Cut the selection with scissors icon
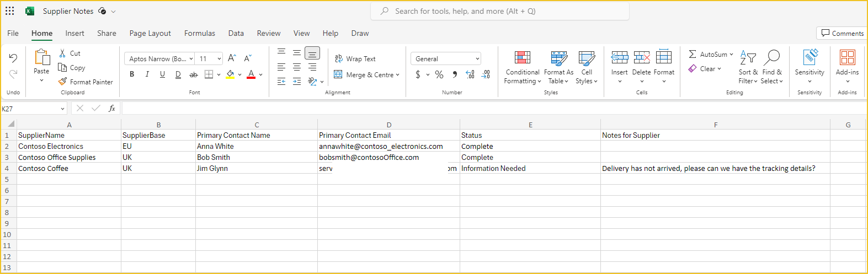This screenshot has height=274, width=868. pos(63,53)
